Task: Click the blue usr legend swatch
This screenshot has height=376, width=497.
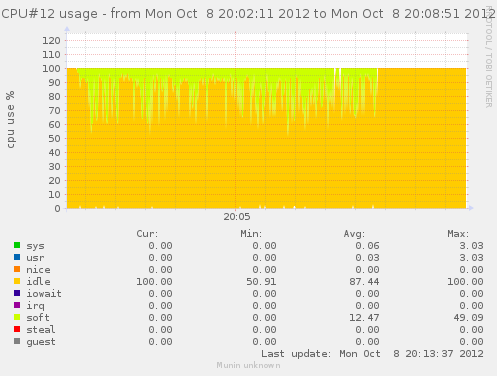Action: point(17,257)
